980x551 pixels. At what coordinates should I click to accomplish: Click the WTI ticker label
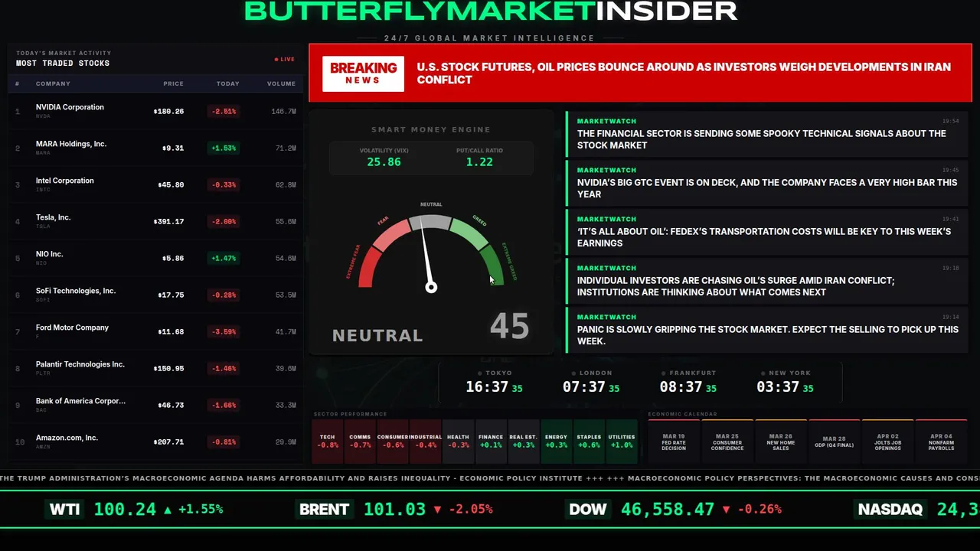point(64,509)
